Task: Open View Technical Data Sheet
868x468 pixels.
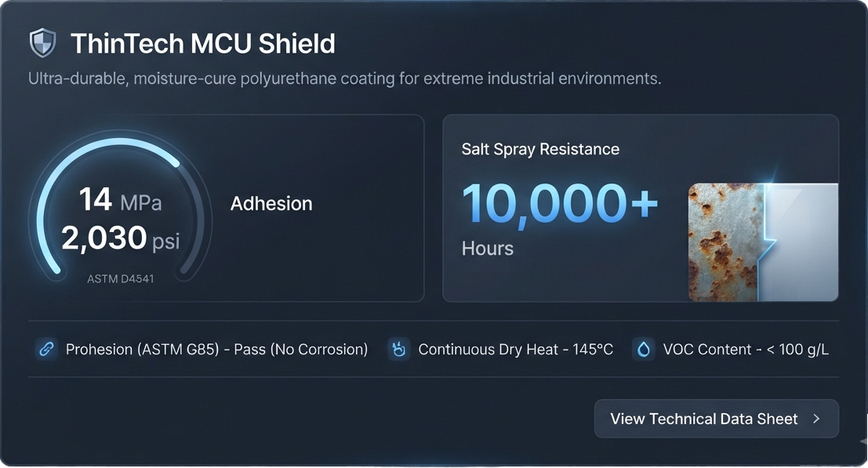Action: click(717, 419)
